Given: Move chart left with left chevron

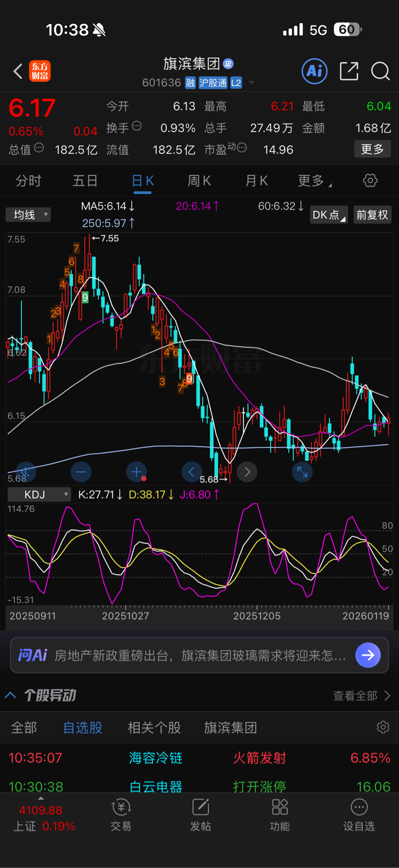Looking at the screenshot, I should pyautogui.click(x=192, y=472).
